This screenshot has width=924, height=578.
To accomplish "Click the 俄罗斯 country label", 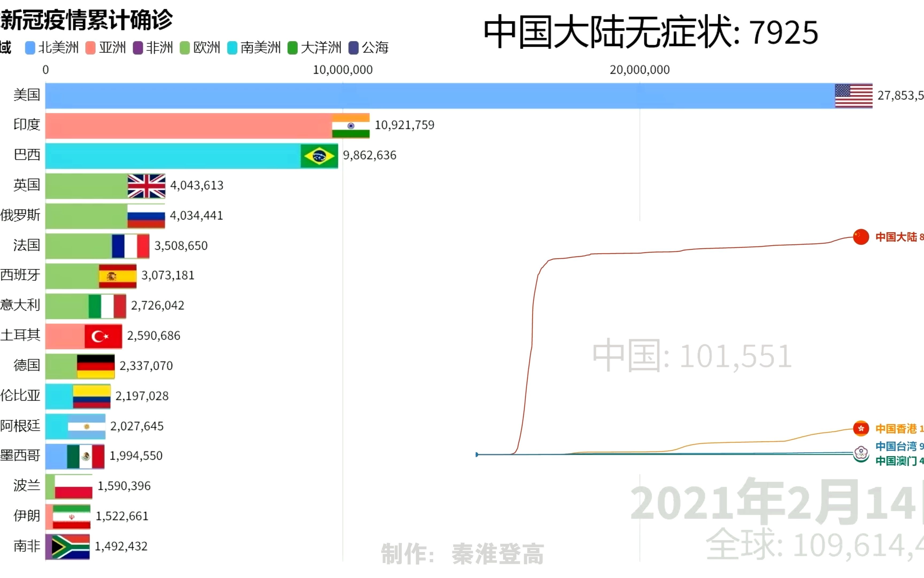I will tap(20, 215).
